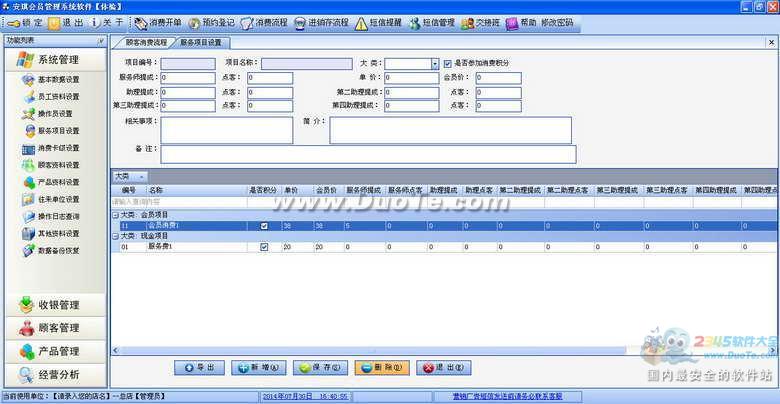The image size is (780, 404).
Task: Select the 会员消费1 row name cell
Action: click(197, 226)
